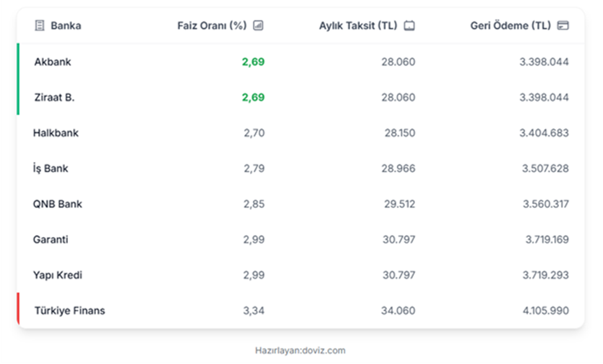Open the Hazırlayan:doviz.com source credit

[x=300, y=350]
